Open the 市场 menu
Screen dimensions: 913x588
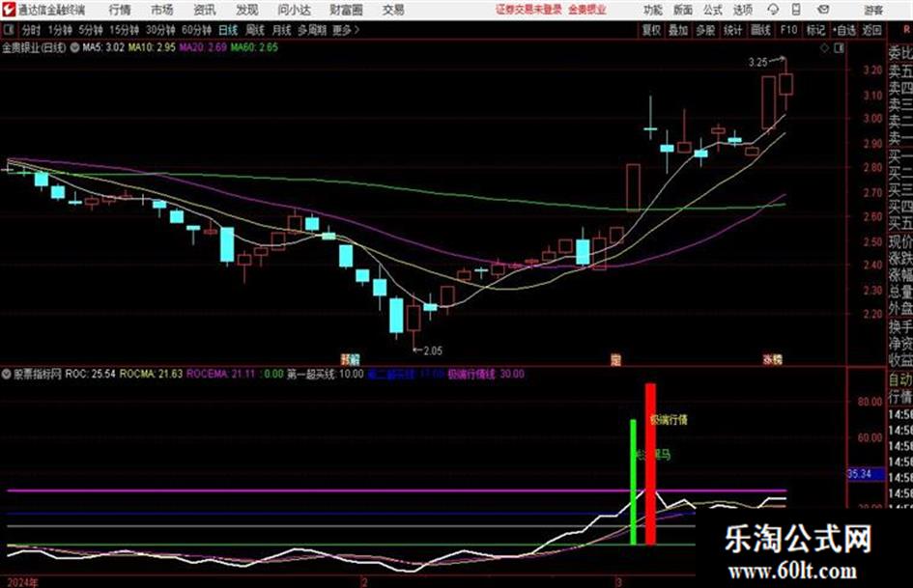tap(162, 10)
